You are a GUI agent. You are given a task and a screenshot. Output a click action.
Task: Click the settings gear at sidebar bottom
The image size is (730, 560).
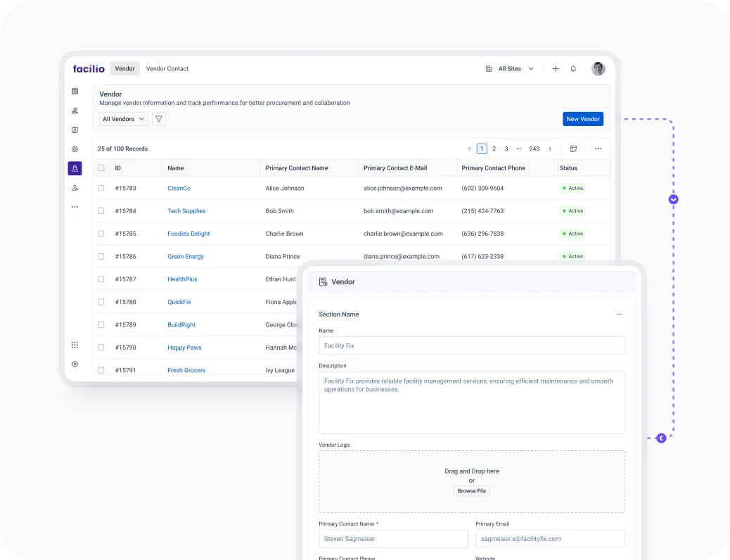pyautogui.click(x=75, y=364)
